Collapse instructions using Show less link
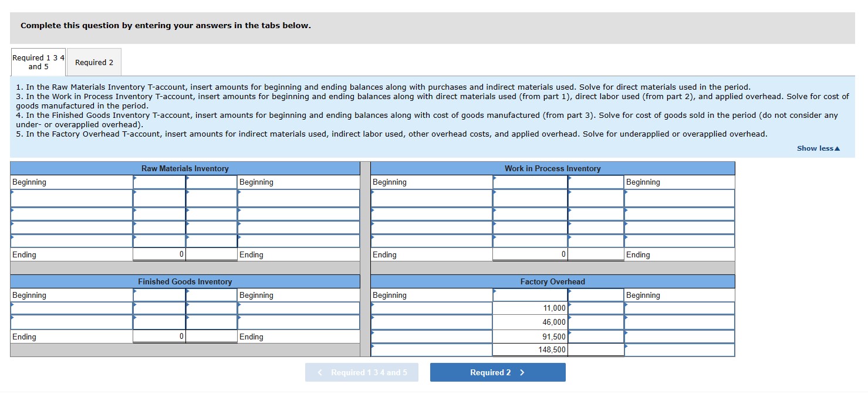868x394 pixels. pos(818,148)
